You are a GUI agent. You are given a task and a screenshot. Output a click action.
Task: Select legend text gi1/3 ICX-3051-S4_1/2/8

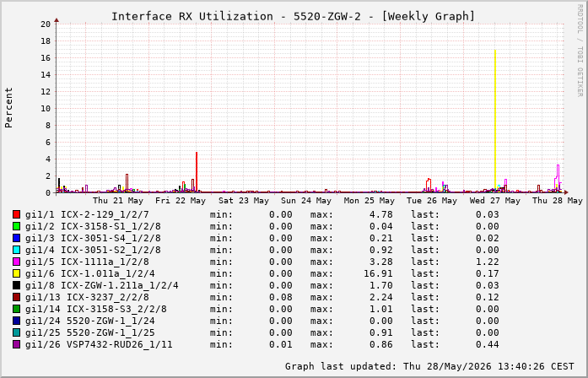point(93,239)
